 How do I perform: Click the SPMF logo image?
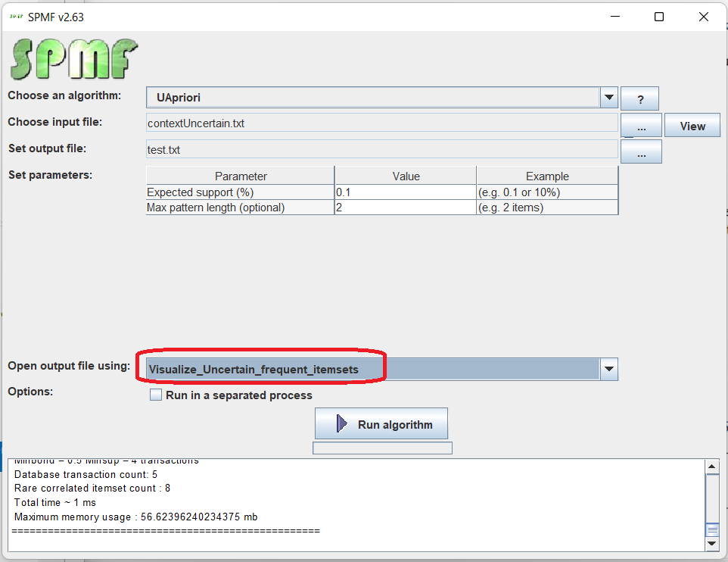coord(73,60)
